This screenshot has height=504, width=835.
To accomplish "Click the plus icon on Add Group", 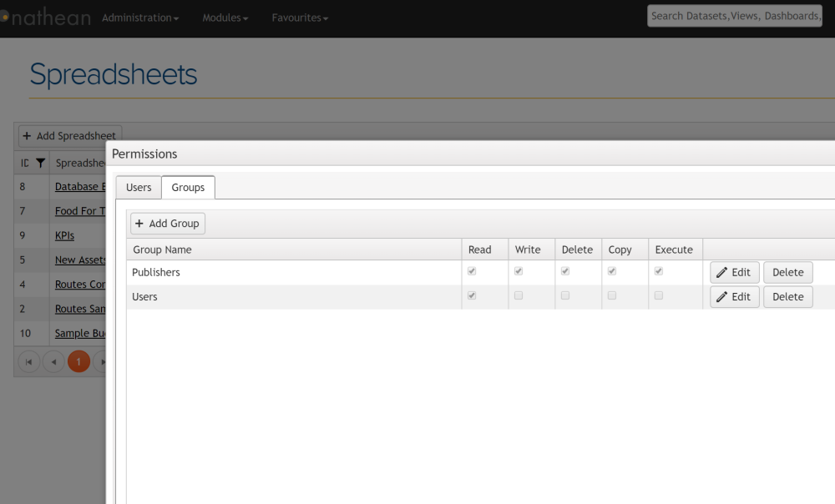I will coord(140,223).
